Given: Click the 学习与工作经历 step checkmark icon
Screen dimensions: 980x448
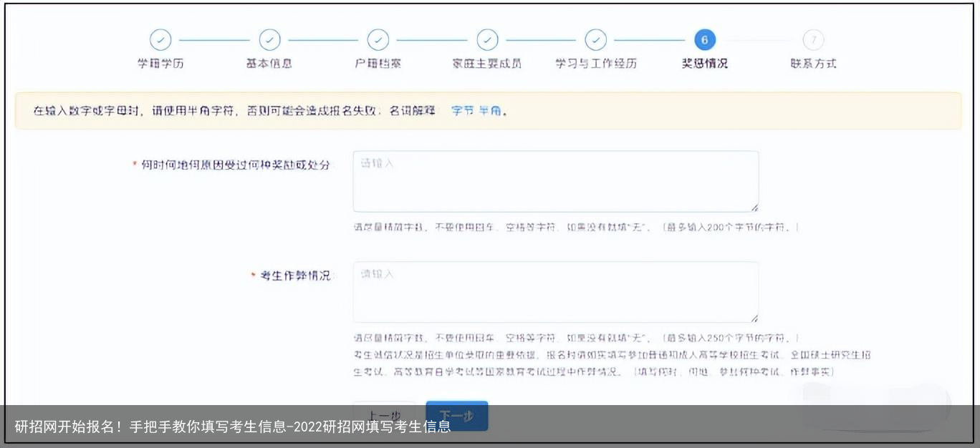Looking at the screenshot, I should tap(596, 40).
